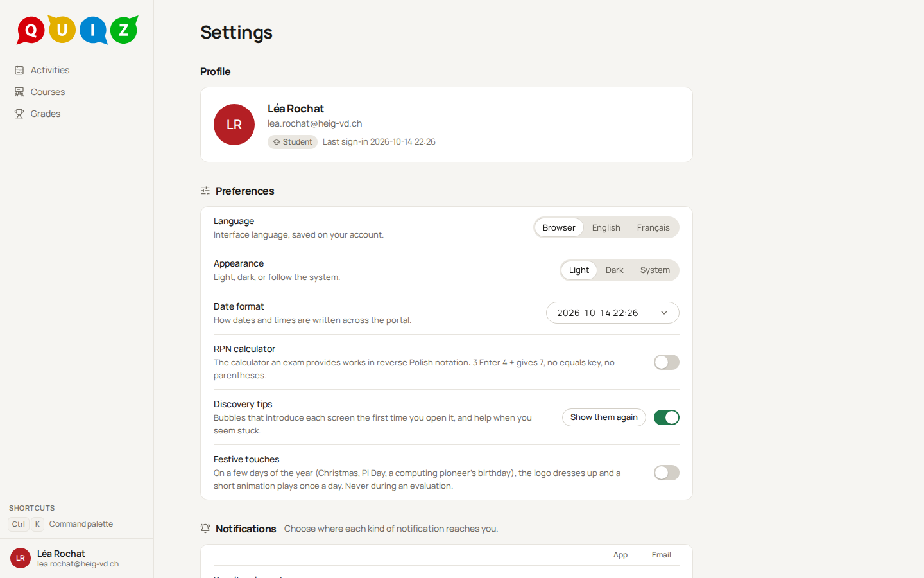
Task: Click the LR profile avatar in card
Action: click(x=234, y=125)
